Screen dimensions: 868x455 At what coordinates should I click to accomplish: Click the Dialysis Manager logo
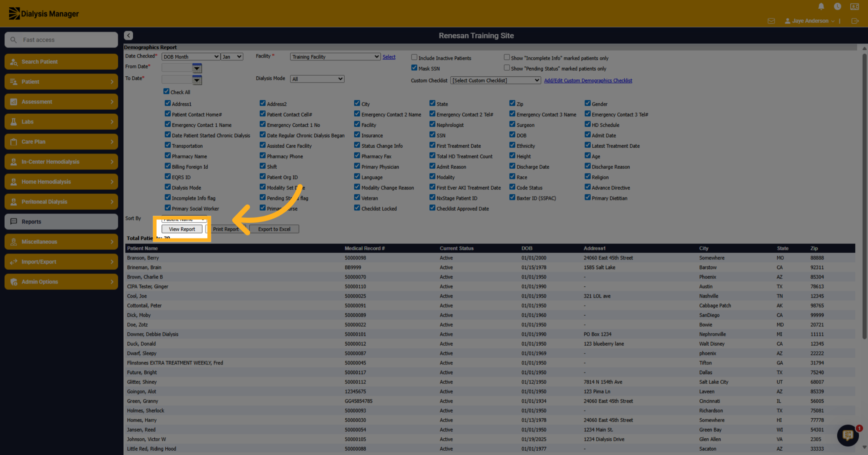[x=43, y=13]
